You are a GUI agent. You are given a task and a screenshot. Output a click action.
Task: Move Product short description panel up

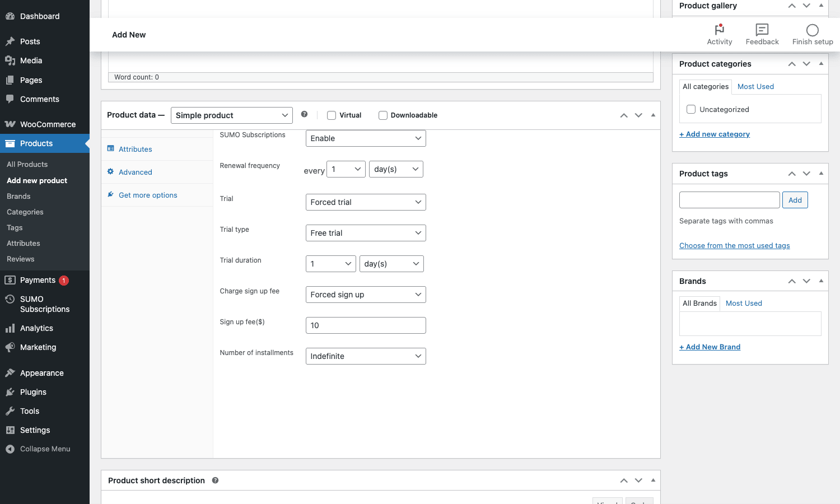pos(624,480)
